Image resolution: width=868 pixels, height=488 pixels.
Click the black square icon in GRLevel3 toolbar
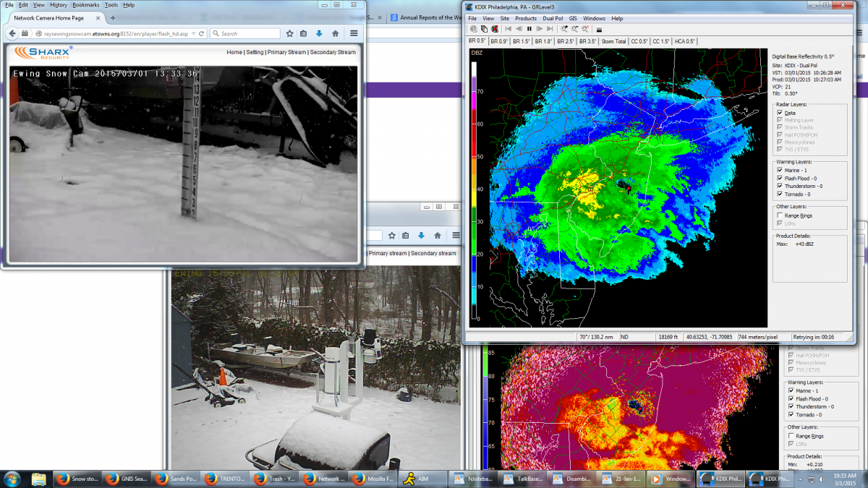[599, 30]
